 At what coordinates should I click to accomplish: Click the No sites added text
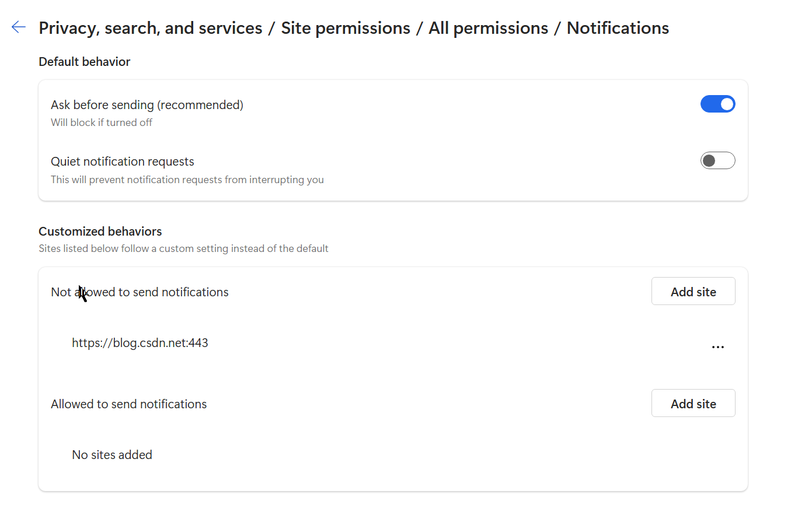112,455
